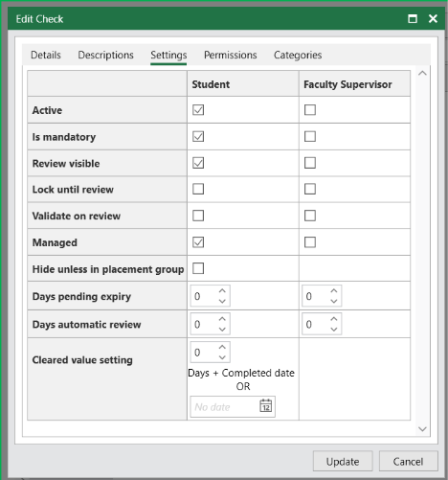
Task: Decrease Student Days automatic review value
Action: 222,329
